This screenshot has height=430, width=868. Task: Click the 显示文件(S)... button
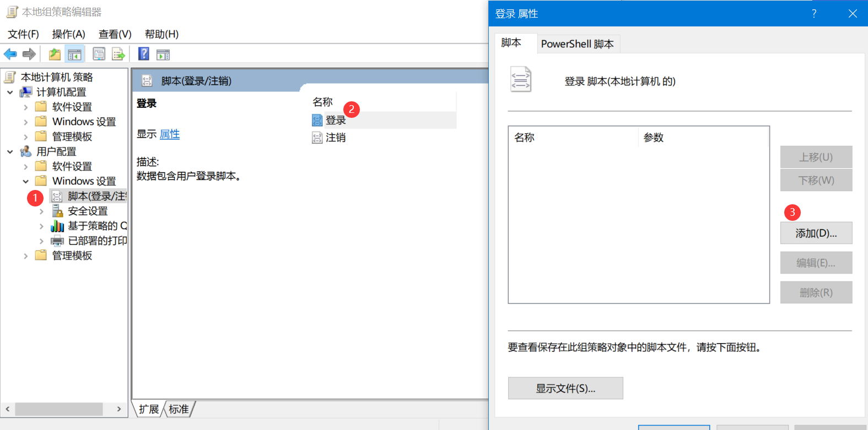click(565, 388)
